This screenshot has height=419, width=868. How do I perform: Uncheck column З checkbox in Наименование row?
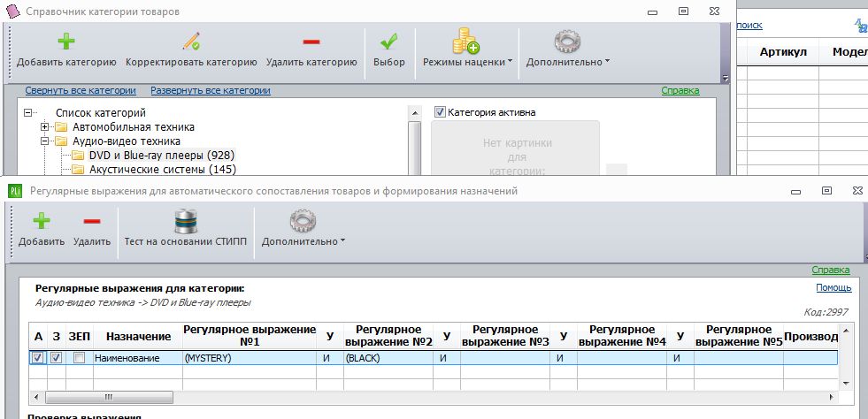click(57, 358)
